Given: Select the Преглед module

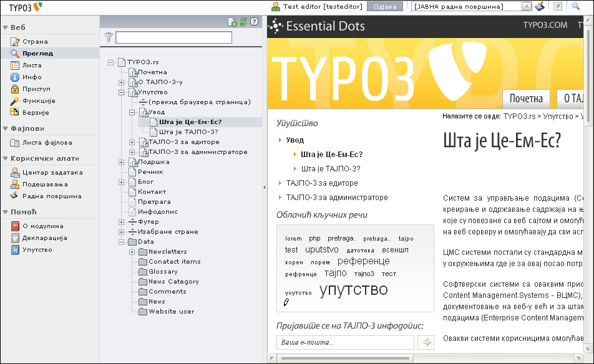Looking at the screenshot, I should pos(50,54).
